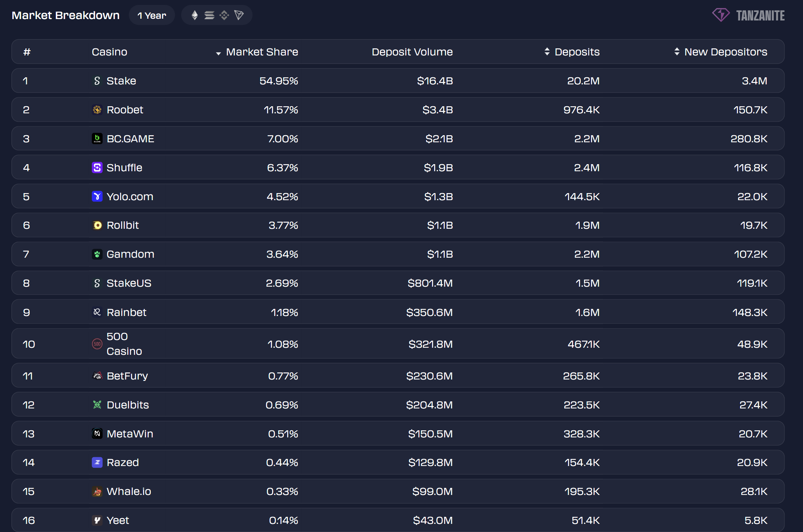Open the 500 Casino name link
The width and height of the screenshot is (803, 532).
(x=124, y=344)
